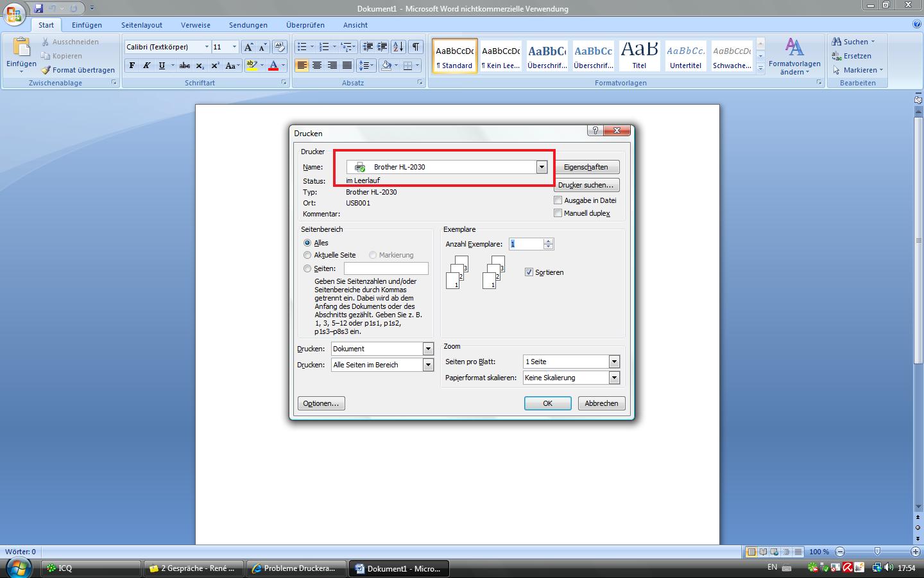Enable Manuell duplex checkbox
Image resolution: width=924 pixels, height=578 pixels.
[558, 213]
